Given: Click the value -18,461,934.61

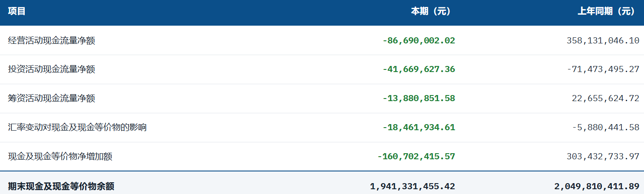Looking at the screenshot, I should point(419,128).
